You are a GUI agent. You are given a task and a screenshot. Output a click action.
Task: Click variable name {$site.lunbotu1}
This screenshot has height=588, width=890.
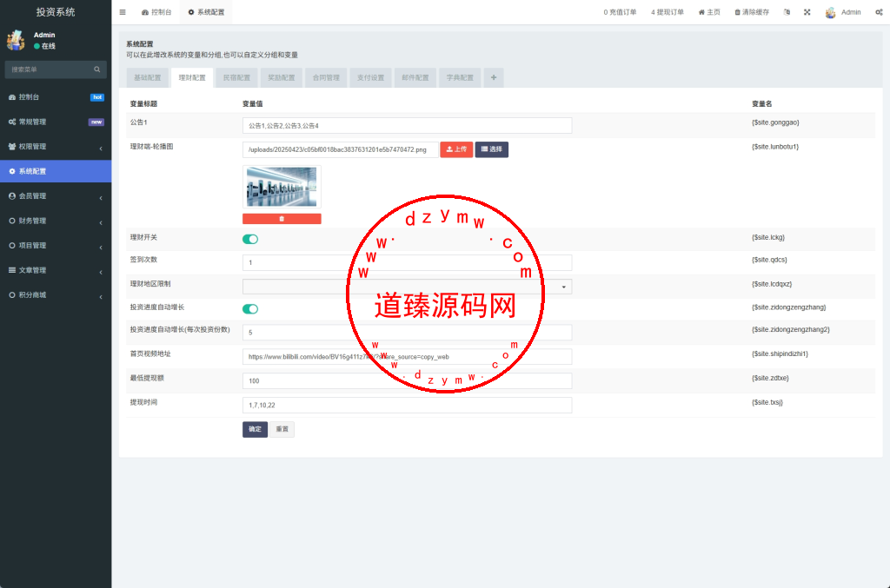(x=775, y=147)
